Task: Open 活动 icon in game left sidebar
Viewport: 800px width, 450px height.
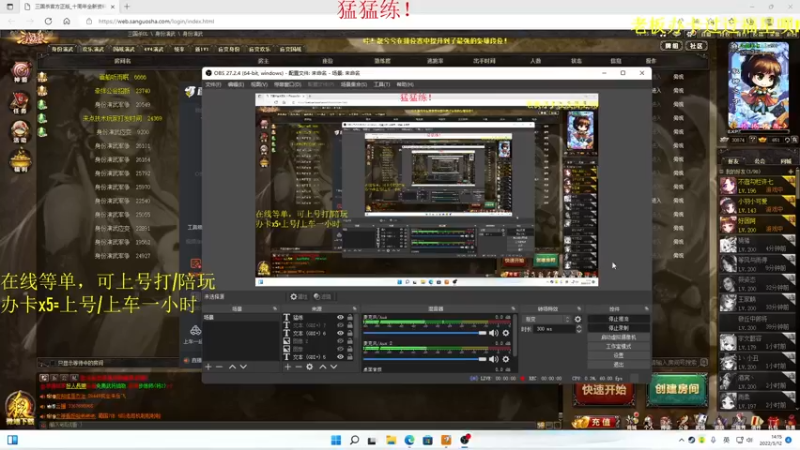Action: pyautogui.click(x=20, y=132)
